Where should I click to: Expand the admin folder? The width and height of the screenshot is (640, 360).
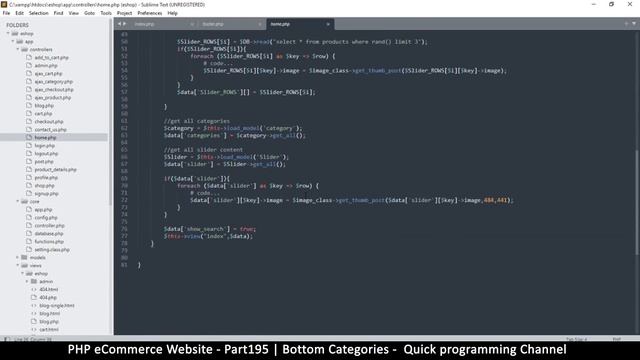click(28, 282)
